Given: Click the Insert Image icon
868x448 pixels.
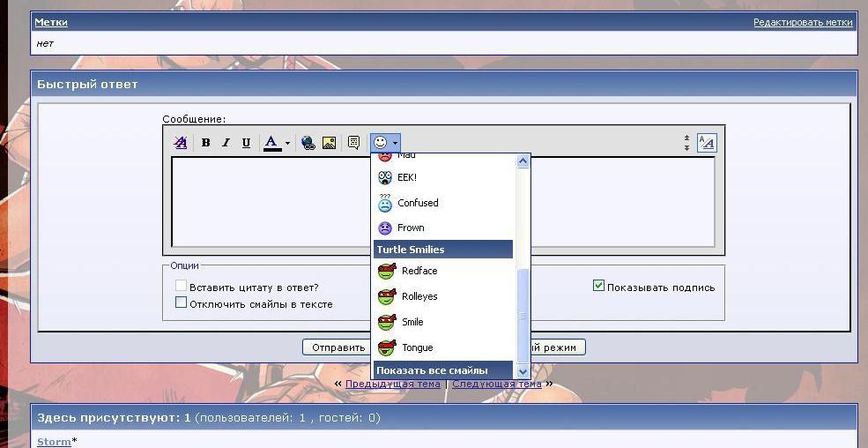Looking at the screenshot, I should pos(330,143).
